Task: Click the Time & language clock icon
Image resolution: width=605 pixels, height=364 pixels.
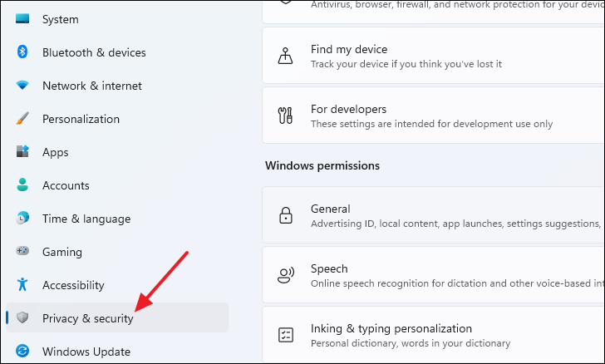Action: [22, 219]
